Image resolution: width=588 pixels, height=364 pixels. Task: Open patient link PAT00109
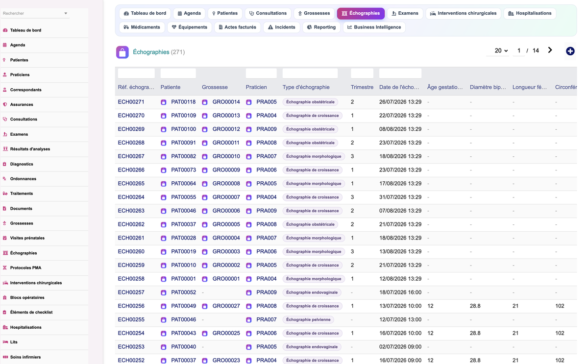(183, 116)
